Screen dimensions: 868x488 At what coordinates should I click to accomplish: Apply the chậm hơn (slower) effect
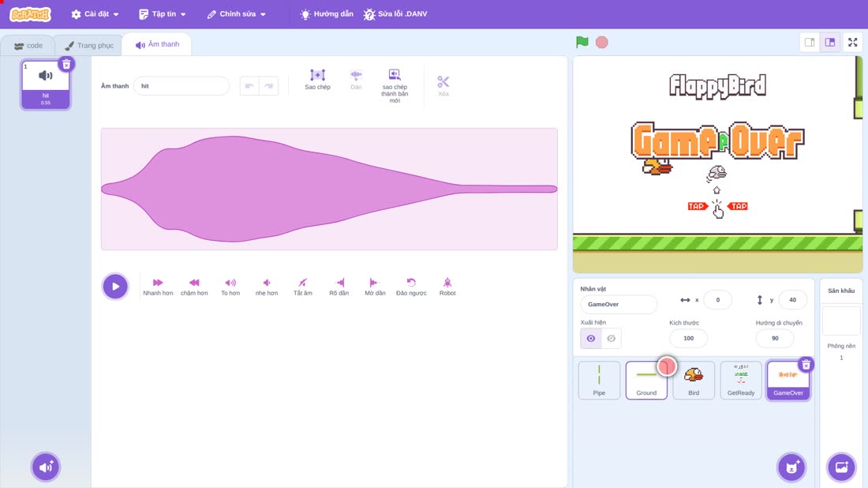coord(194,287)
